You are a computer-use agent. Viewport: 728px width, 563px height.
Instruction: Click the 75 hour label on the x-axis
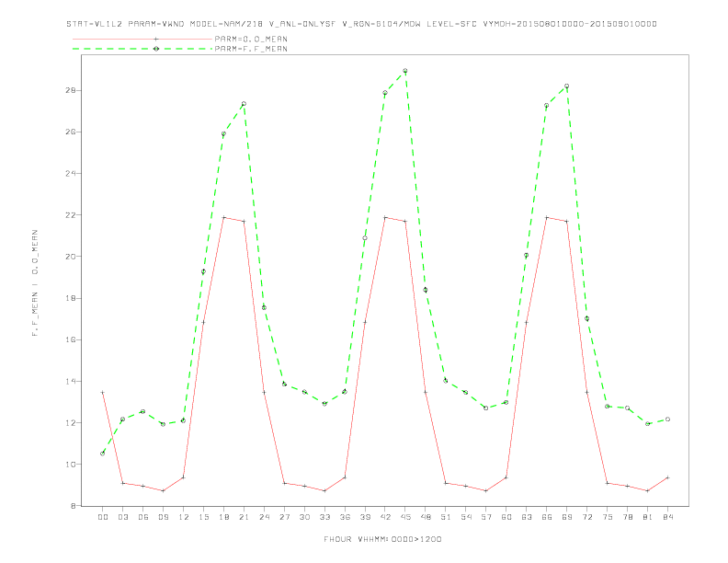coord(608,517)
